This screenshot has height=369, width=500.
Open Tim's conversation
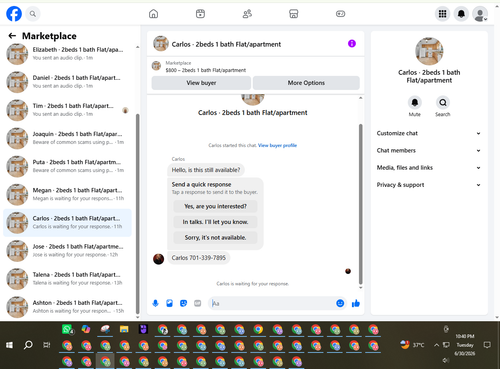67,110
